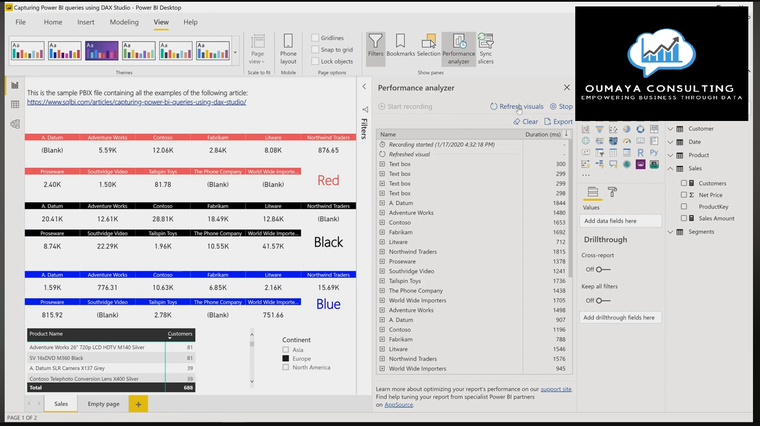The width and height of the screenshot is (760, 426).
Task: Open the Modeling ribbon tab
Action: pos(124,21)
